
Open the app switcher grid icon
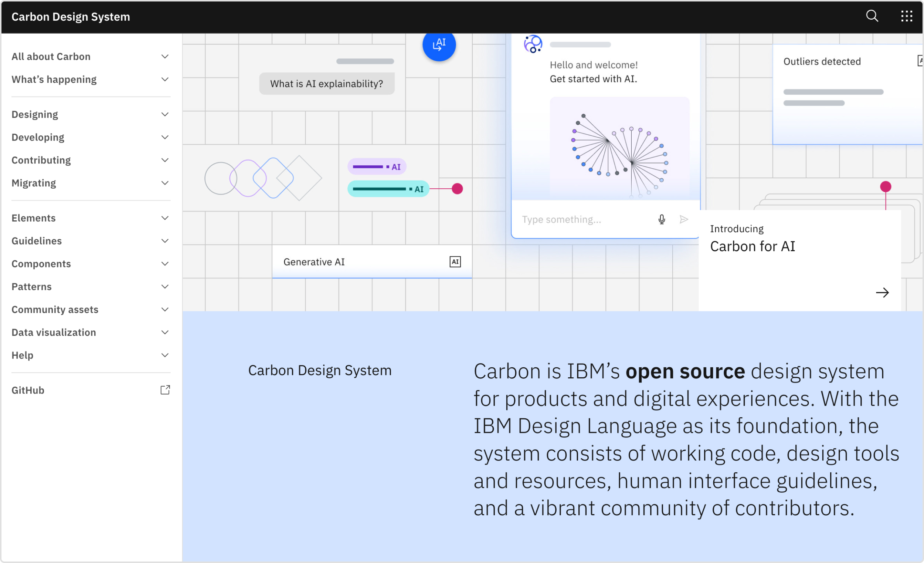click(x=906, y=16)
